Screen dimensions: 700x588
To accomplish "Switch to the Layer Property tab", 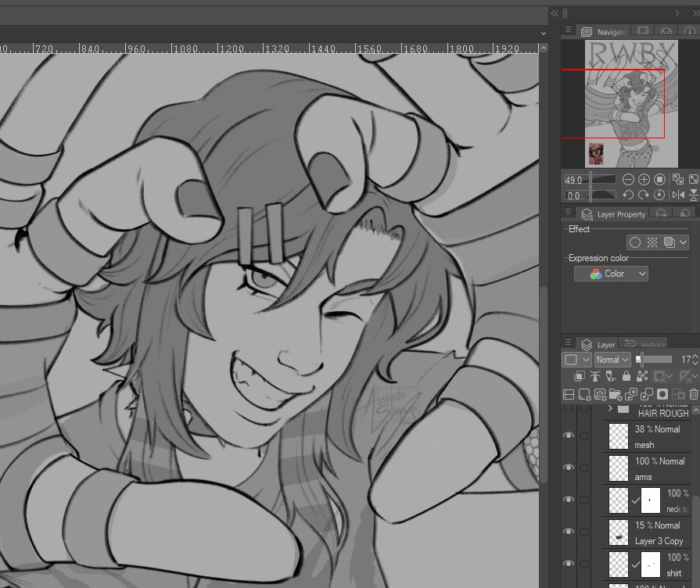I will 614,214.
